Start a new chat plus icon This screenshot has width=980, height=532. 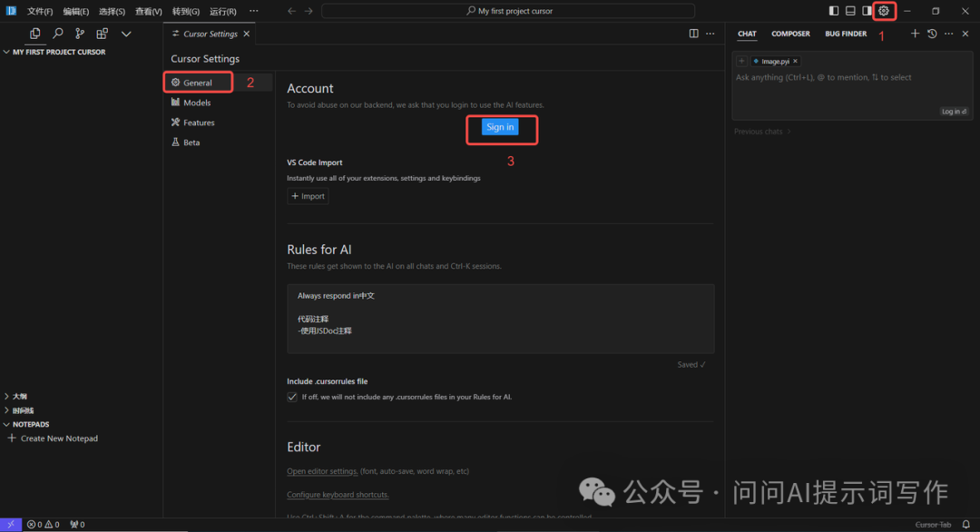(915, 33)
